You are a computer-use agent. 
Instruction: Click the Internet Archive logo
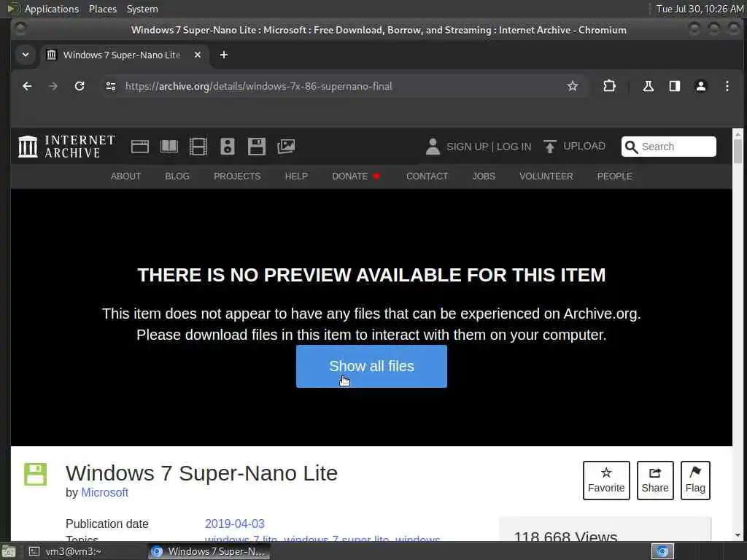click(x=66, y=147)
